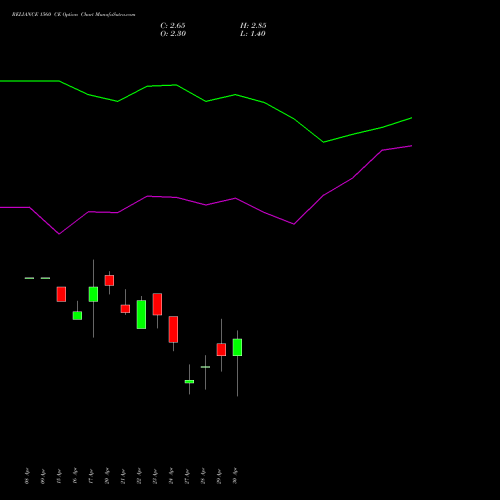Select the 27 Apr date label
The width and height of the screenshot is (500, 500).
[x=187, y=476]
